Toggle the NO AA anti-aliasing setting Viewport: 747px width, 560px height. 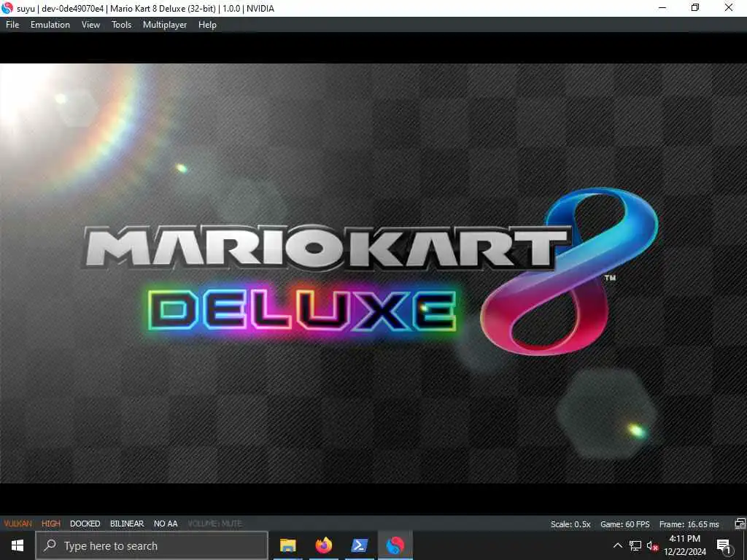(166, 524)
